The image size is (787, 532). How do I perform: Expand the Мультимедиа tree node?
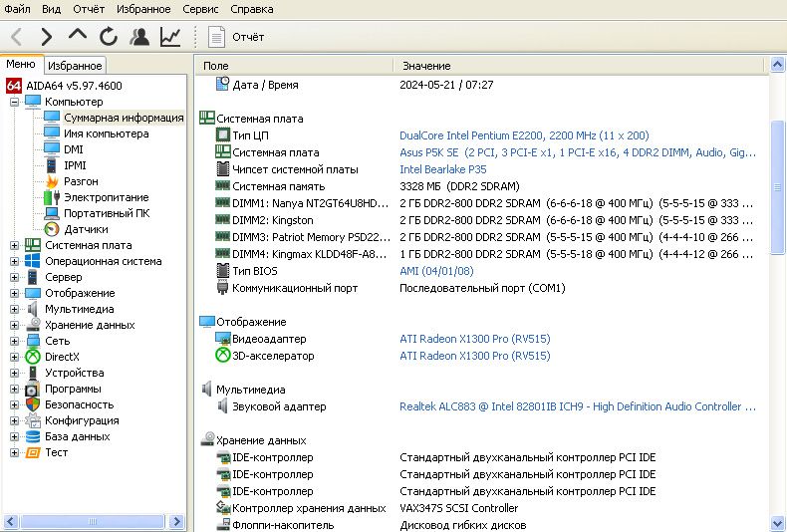click(x=15, y=309)
